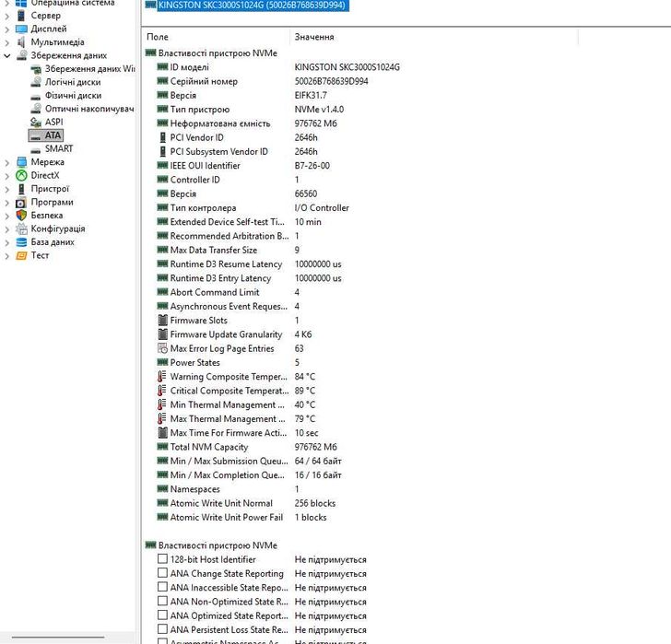
Task: Click the ASPI icon
Action: (x=36, y=122)
